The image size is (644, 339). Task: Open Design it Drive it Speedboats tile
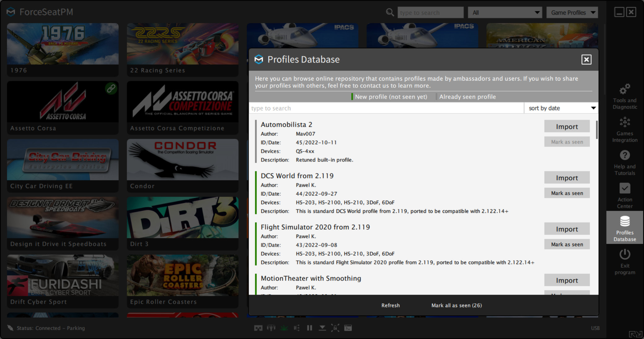(x=63, y=223)
